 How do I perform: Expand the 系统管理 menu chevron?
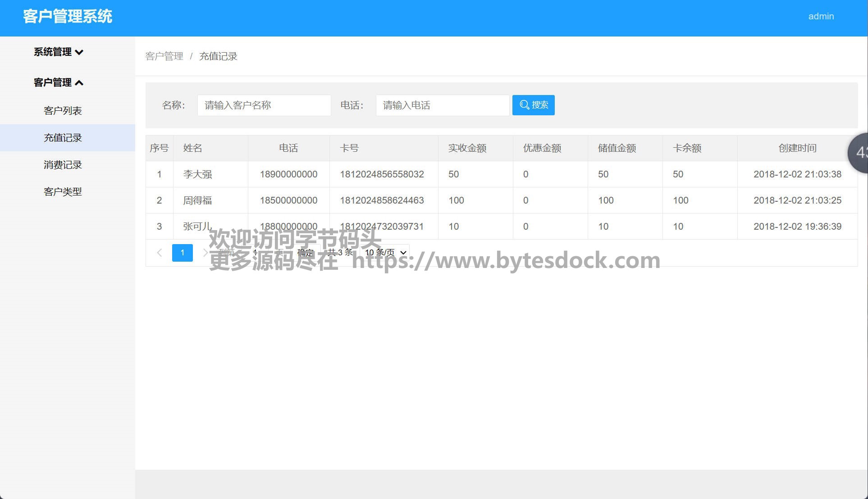79,52
